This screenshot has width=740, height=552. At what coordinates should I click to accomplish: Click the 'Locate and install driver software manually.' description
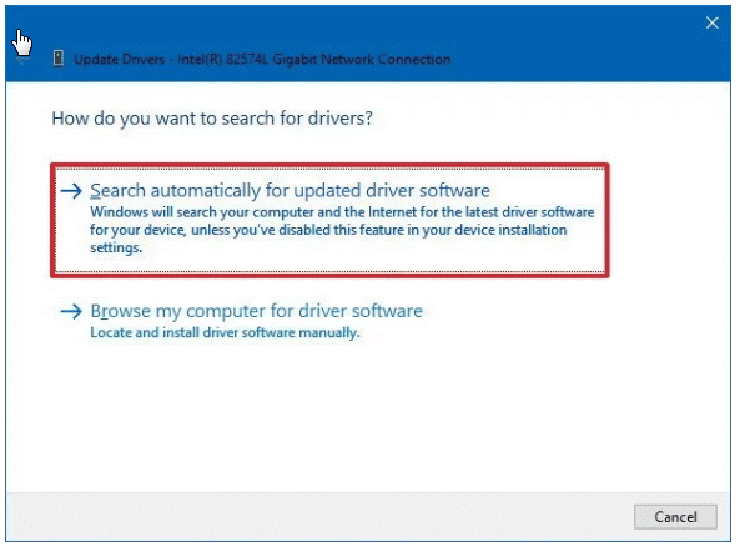(225, 333)
